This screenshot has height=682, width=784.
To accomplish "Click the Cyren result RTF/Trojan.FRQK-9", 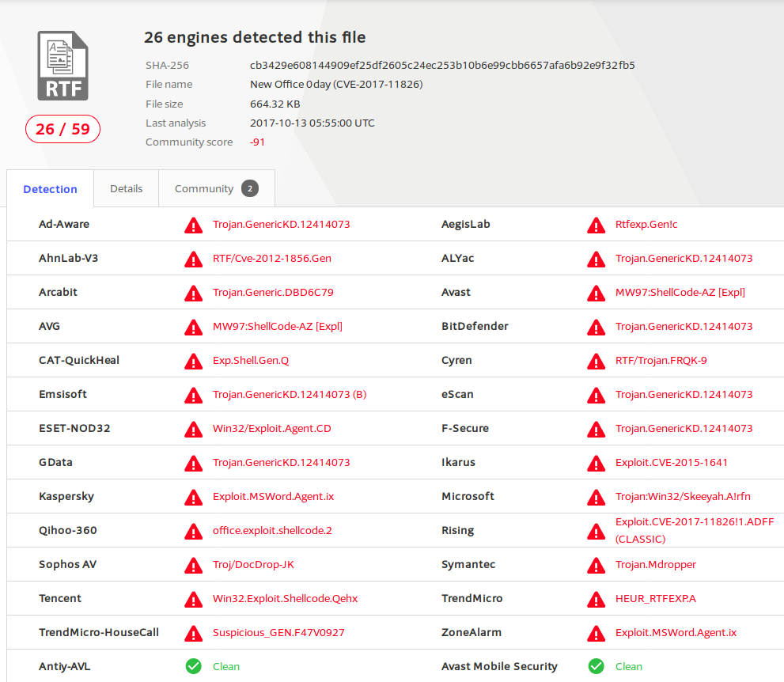I will pyautogui.click(x=661, y=360).
